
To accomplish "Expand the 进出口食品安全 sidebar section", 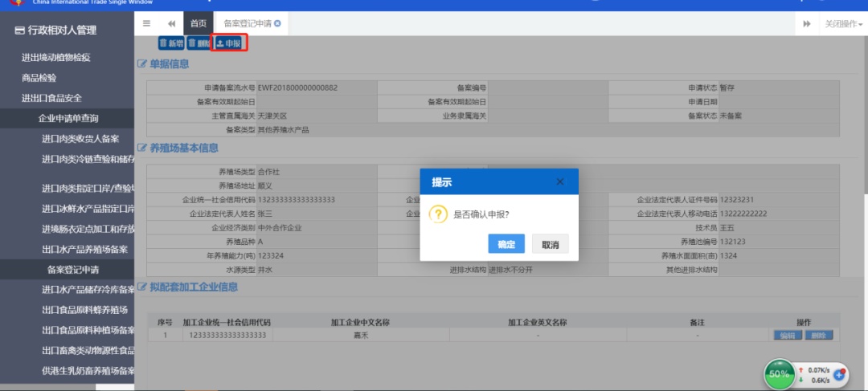I will (51, 98).
